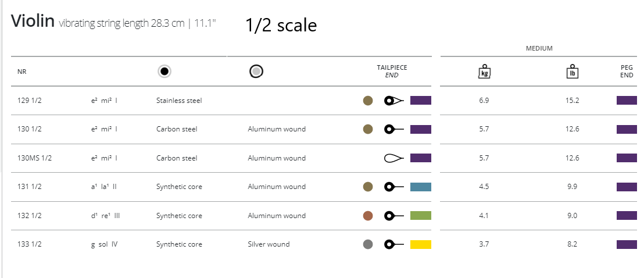Image resolution: width=644 pixels, height=278 pixels.
Task: Click the red-brown ball dot for 132 1/2
Action: (x=367, y=216)
